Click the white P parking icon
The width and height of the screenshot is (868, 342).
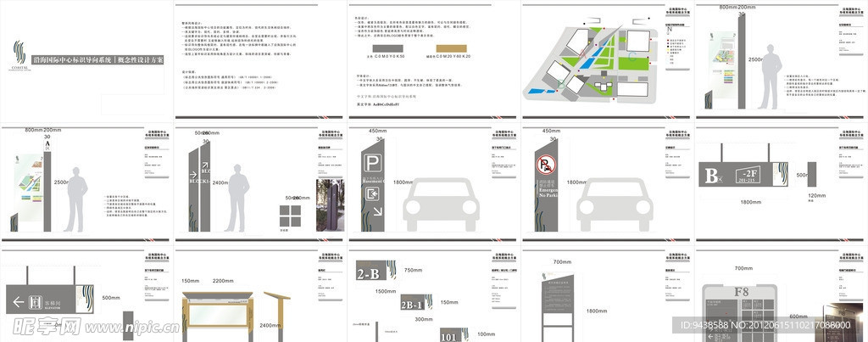point(372,165)
